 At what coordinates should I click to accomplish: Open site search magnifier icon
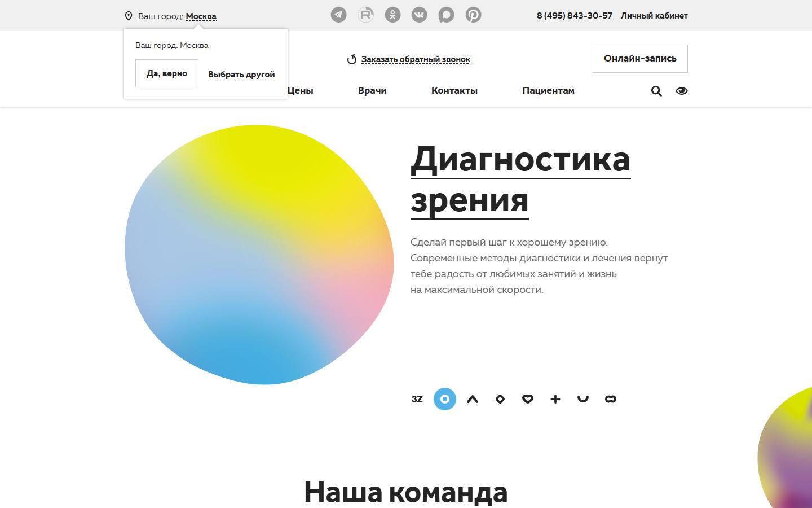pos(656,91)
